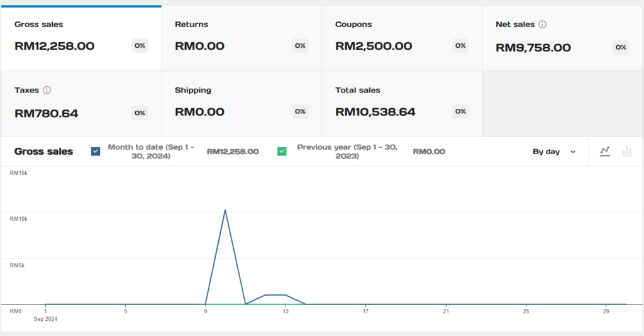The image size is (644, 336).
Task: Click the 0% badge in Returns card
Action: pos(300,45)
